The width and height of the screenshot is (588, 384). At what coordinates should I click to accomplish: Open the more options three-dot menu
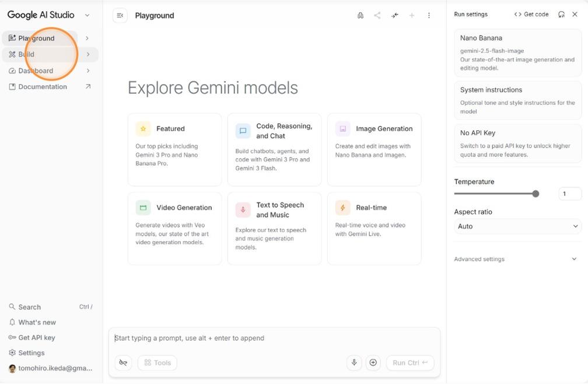pos(429,16)
